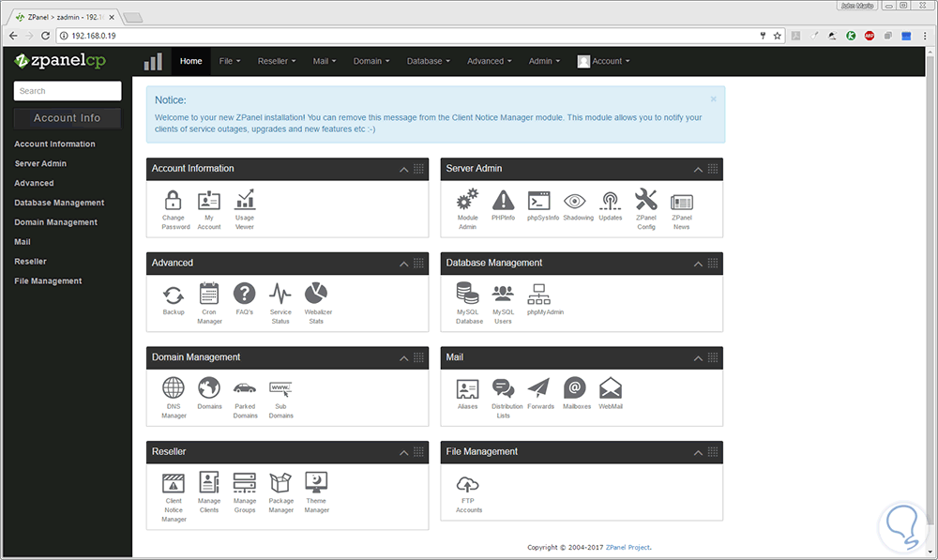
Task: Open the Shadowing eye icon
Action: click(575, 201)
